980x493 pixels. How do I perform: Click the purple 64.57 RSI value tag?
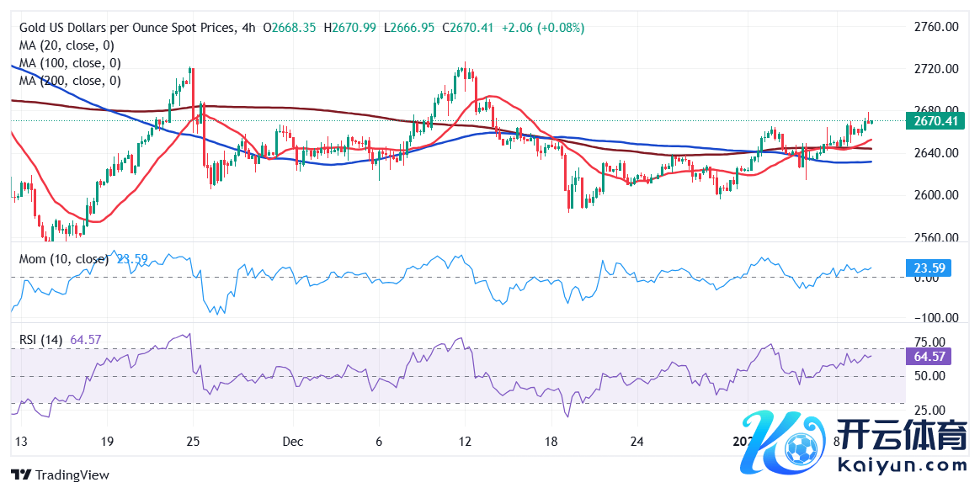[x=929, y=357]
